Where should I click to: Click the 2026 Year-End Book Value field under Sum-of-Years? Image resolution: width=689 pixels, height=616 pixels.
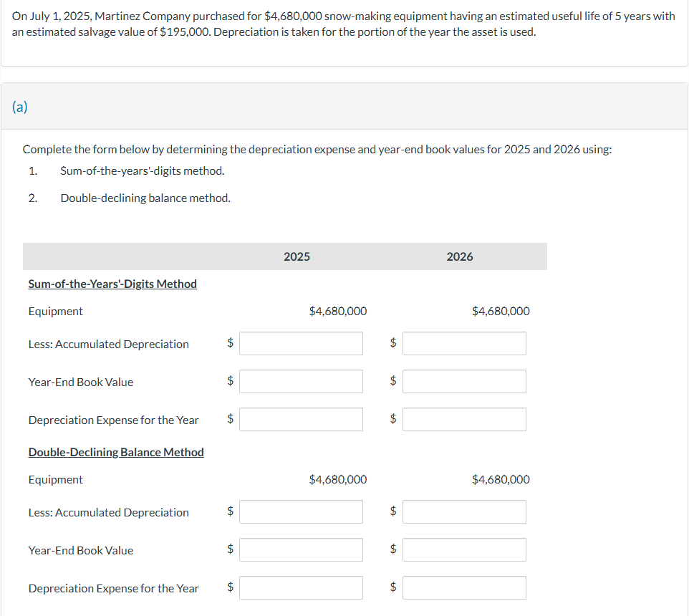pyautogui.click(x=464, y=381)
